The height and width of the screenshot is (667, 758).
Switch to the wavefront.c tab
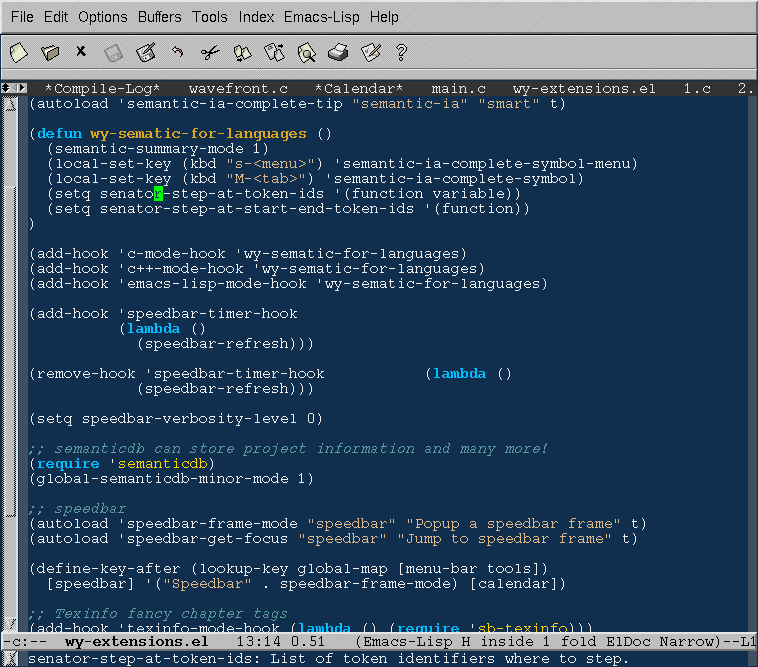tap(238, 89)
